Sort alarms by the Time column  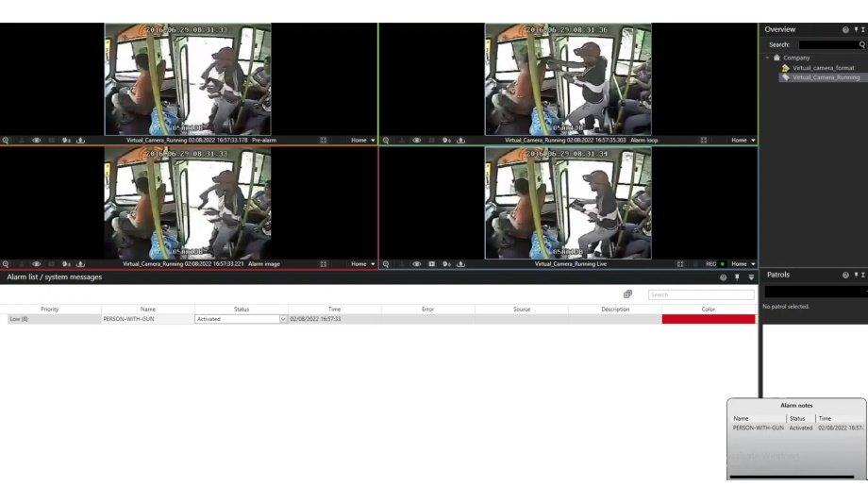334,310
